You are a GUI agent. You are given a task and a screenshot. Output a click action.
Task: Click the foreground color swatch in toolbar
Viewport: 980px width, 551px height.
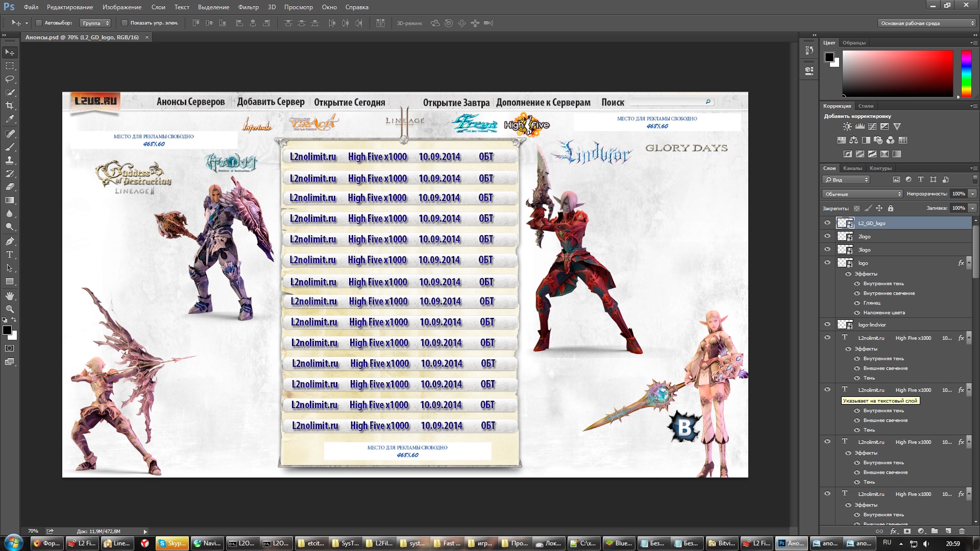7,330
